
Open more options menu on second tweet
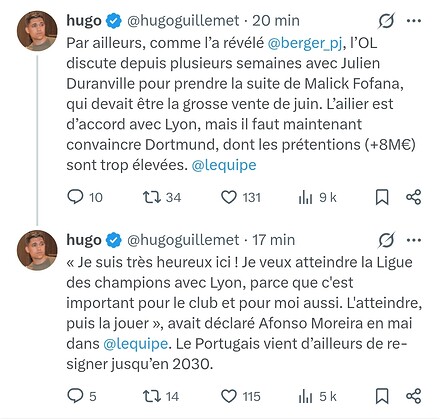[x=414, y=240]
